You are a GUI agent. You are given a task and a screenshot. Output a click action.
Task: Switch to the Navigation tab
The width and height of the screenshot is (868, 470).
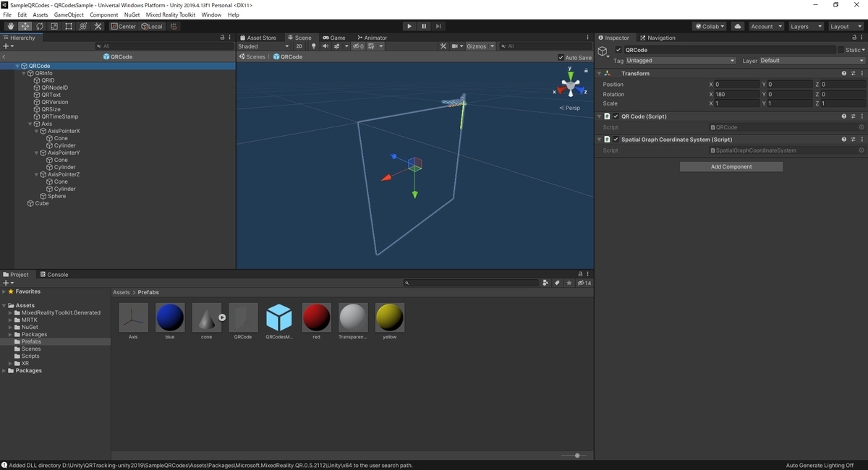coord(658,38)
